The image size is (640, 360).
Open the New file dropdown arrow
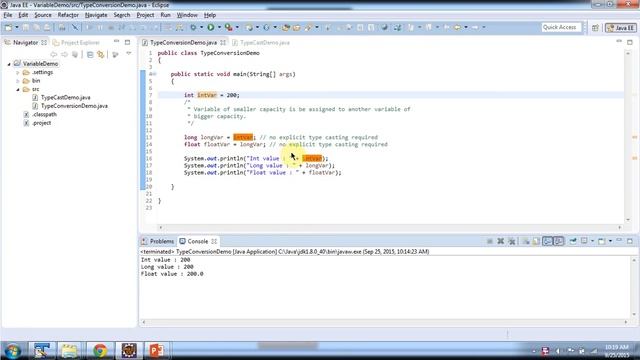pyautogui.click(x=17, y=27)
